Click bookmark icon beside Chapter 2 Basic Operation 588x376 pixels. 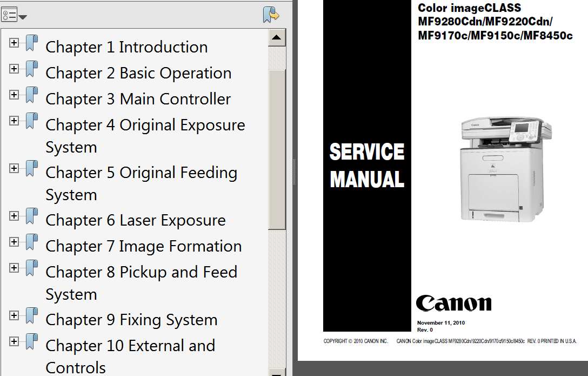(x=32, y=69)
